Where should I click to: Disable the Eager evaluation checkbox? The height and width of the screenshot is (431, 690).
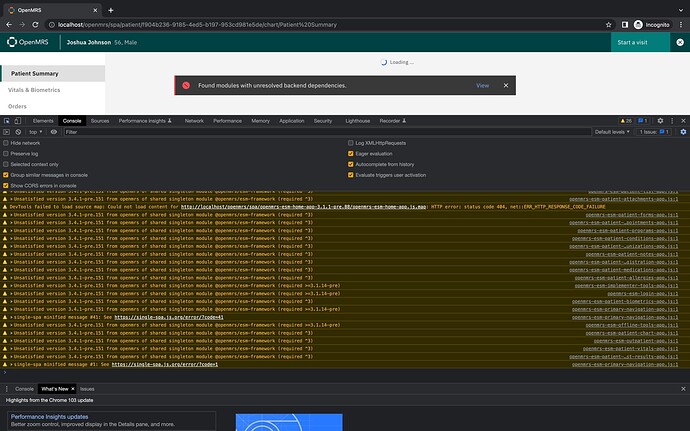click(351, 154)
